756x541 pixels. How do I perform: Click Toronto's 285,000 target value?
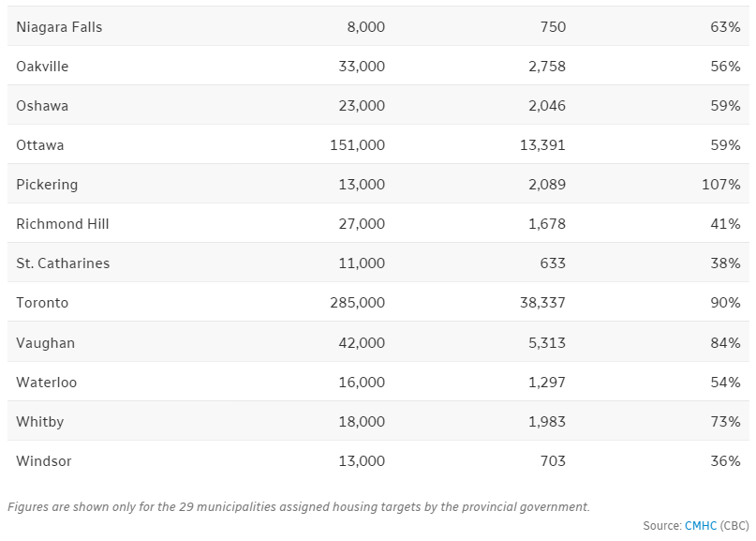(x=362, y=303)
